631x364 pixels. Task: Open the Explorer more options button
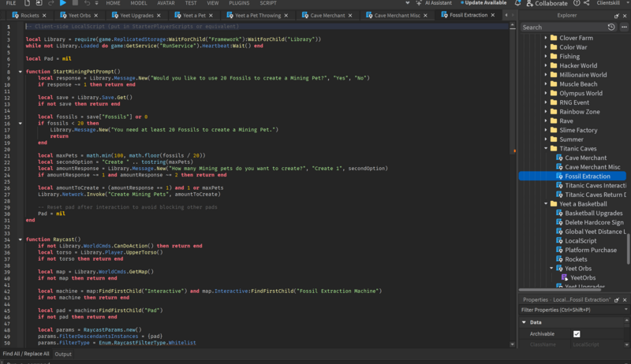pos(623,27)
